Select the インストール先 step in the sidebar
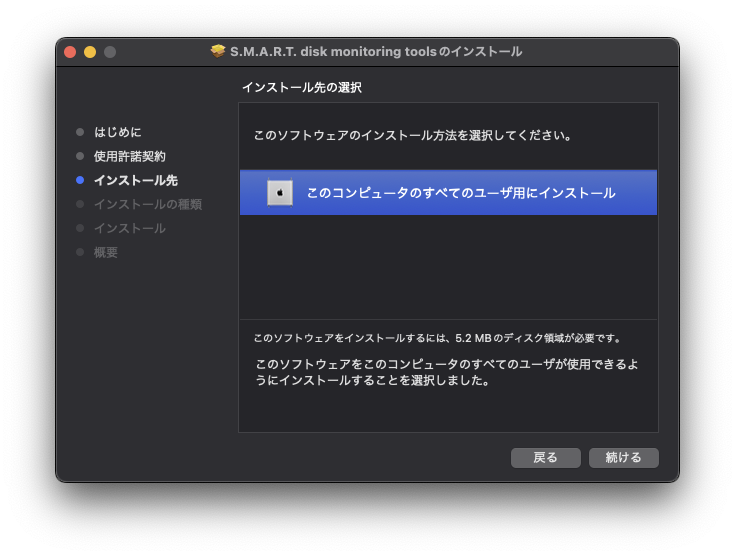The image size is (735, 556). click(135, 180)
